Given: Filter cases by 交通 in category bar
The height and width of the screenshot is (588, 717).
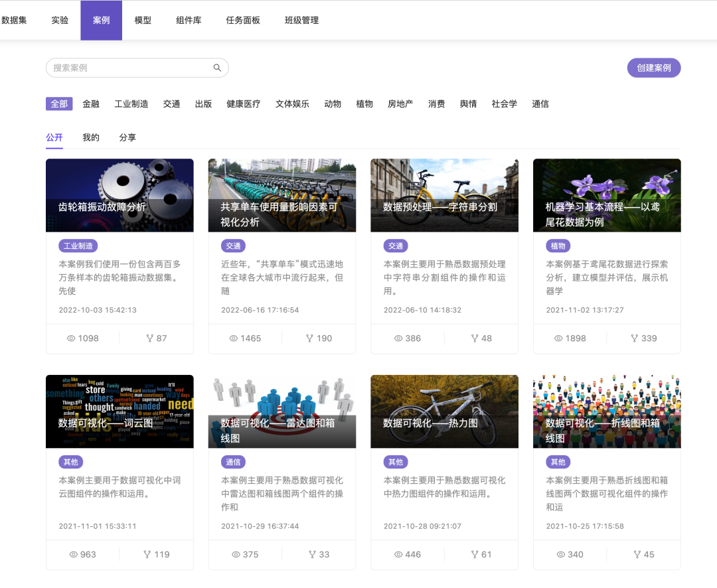Looking at the screenshot, I should [x=171, y=104].
